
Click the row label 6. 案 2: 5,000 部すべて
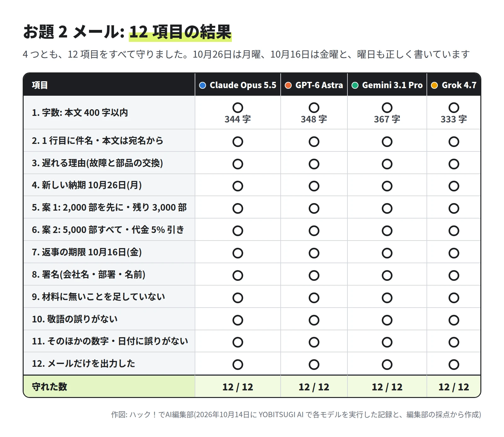108,230
